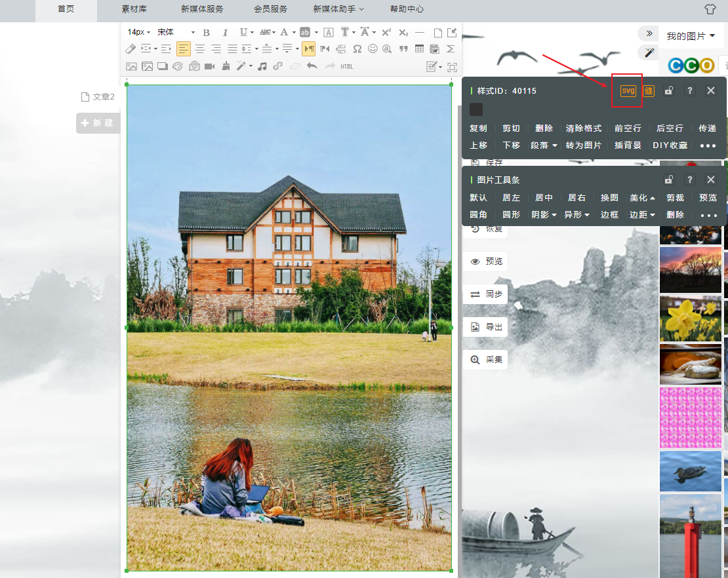Open the 会员服务 menu
This screenshot has height=578, width=728.
coord(271,9)
